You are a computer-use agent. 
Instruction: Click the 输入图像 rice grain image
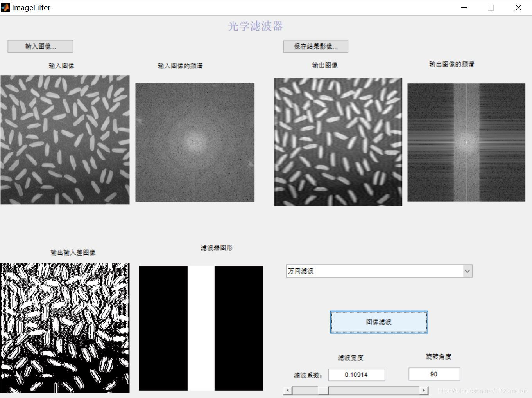point(65,140)
